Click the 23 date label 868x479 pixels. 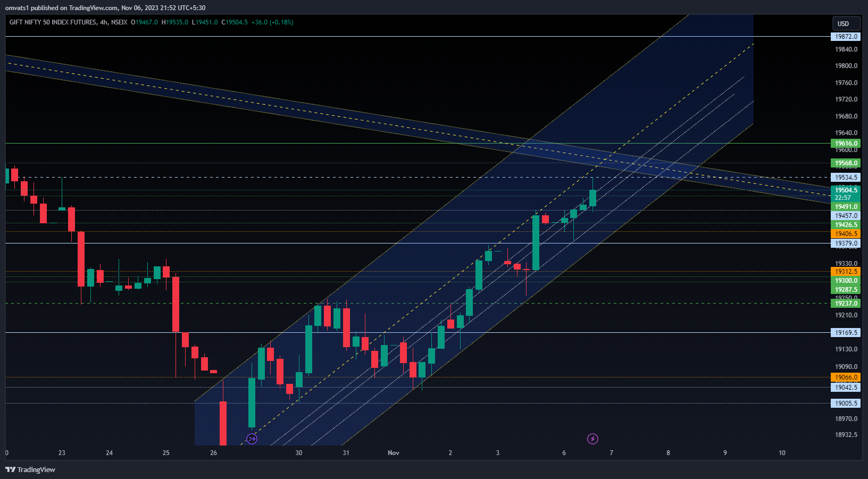[x=62, y=453]
